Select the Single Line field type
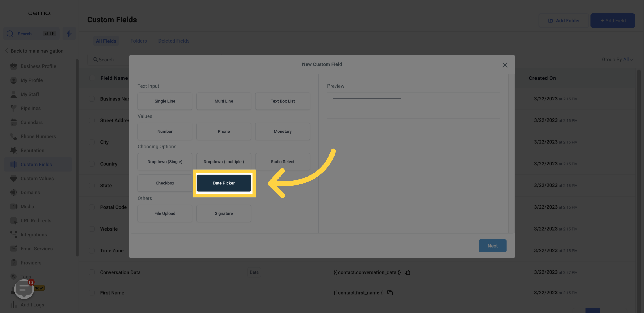This screenshot has height=313, width=644. coord(165,101)
